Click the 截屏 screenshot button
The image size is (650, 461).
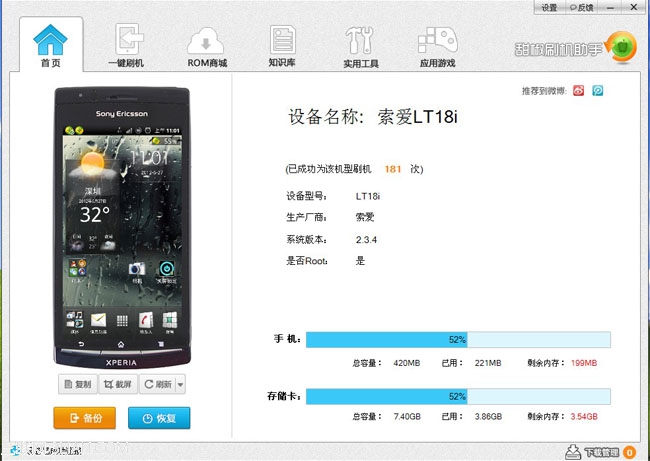[118, 384]
